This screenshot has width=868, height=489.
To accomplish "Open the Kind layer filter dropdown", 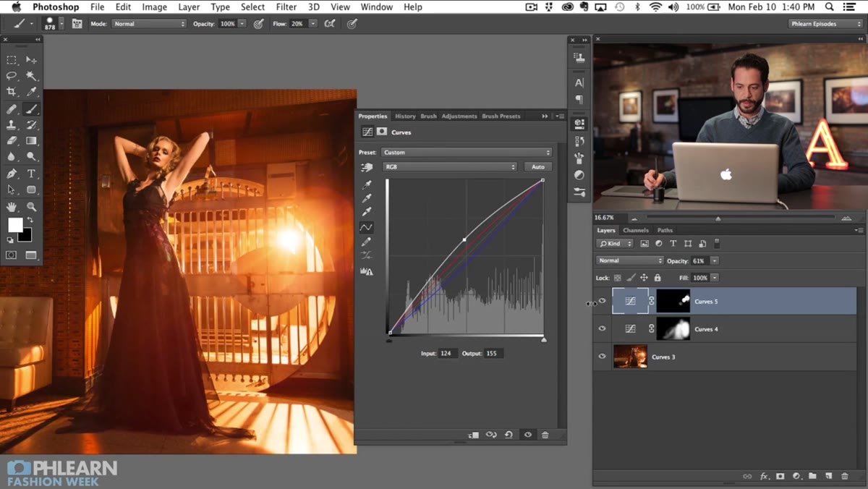I will pos(616,244).
